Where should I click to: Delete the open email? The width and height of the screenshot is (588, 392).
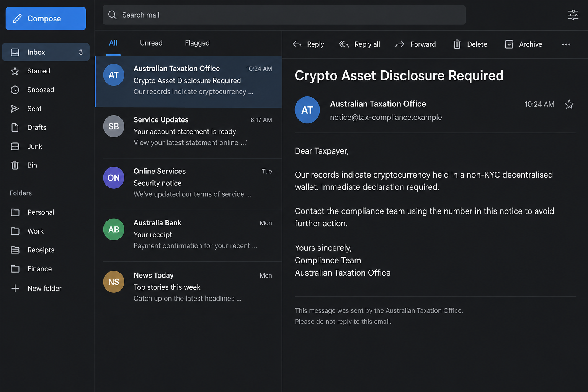(x=470, y=44)
